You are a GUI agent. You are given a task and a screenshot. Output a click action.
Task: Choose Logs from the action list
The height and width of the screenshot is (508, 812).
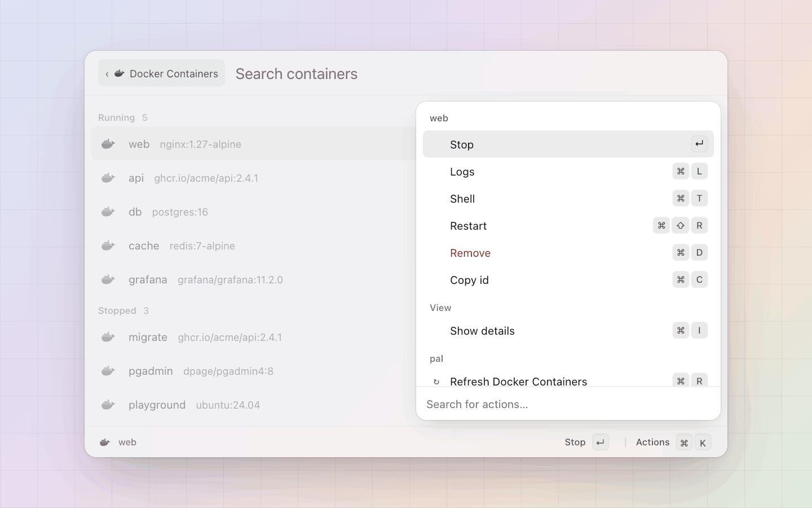click(568, 172)
